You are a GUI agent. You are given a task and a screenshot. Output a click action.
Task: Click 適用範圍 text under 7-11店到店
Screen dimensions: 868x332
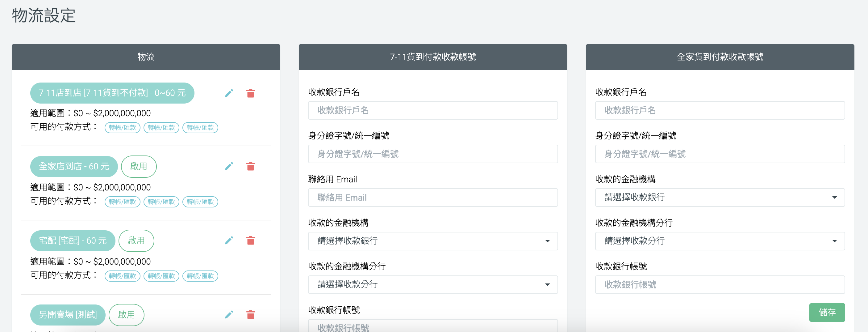(90, 113)
